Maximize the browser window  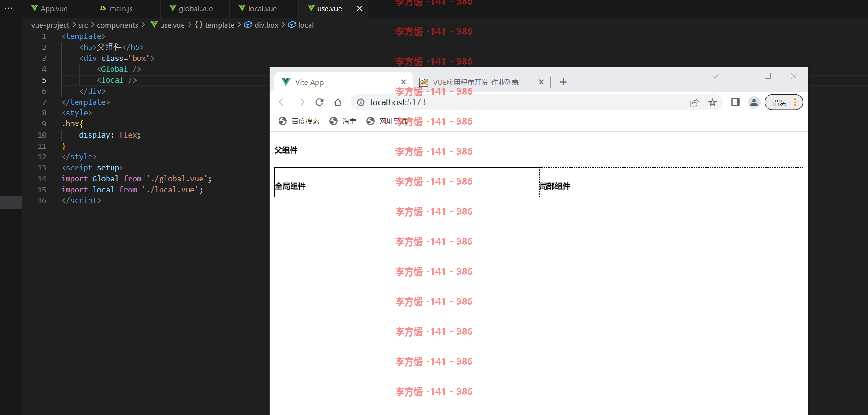767,76
